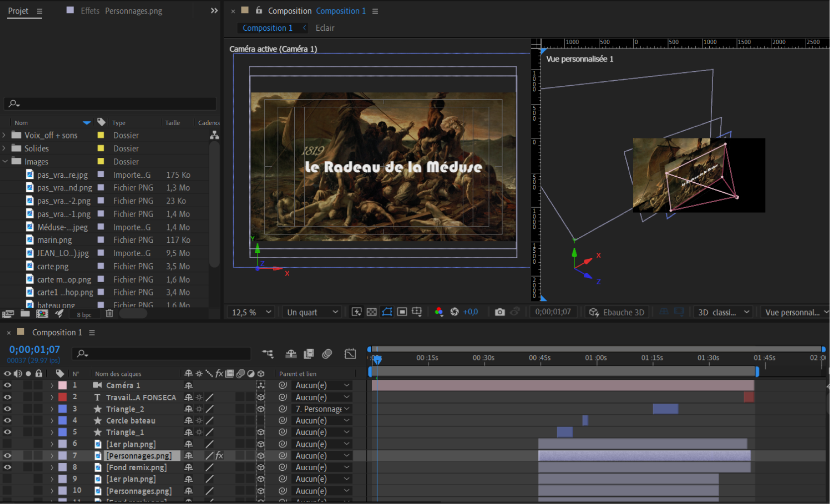This screenshot has height=504, width=830.
Task: Click the 8 bpc color depth button
Action: pyautogui.click(x=84, y=314)
